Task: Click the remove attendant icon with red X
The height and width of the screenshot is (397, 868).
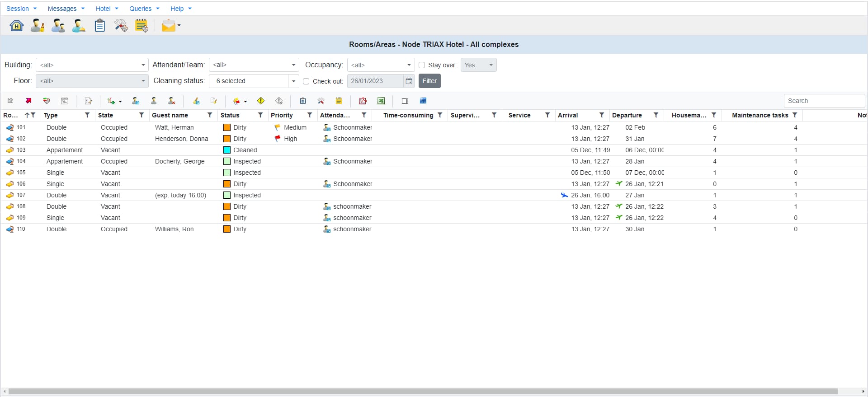Action: point(171,101)
